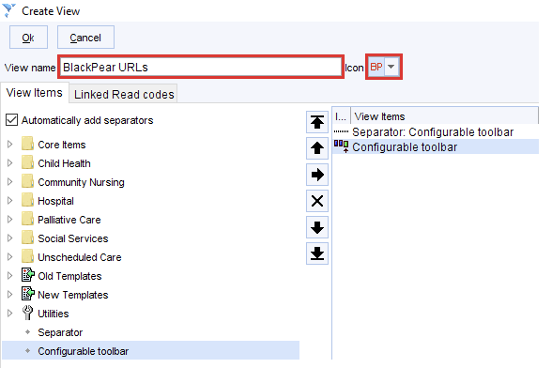
Task: Toggle Automatically add separators checkbox
Action: pos(12,120)
